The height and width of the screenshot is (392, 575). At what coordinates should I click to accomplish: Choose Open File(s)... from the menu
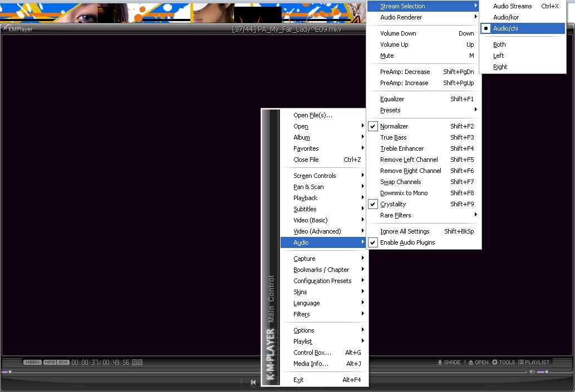tap(323, 116)
